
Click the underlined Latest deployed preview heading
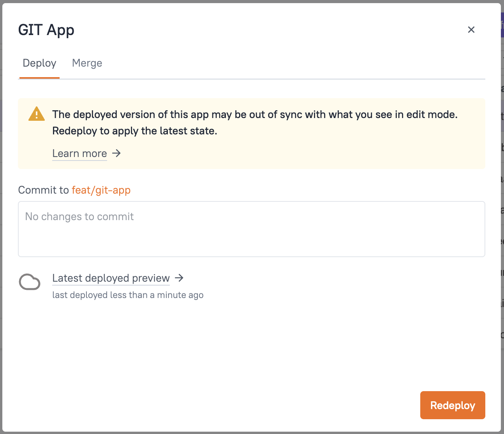click(111, 278)
